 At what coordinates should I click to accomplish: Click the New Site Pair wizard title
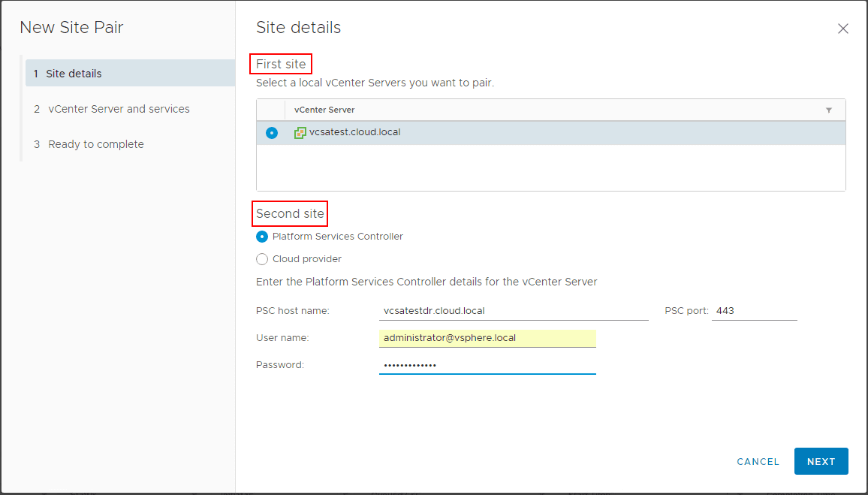coord(71,28)
